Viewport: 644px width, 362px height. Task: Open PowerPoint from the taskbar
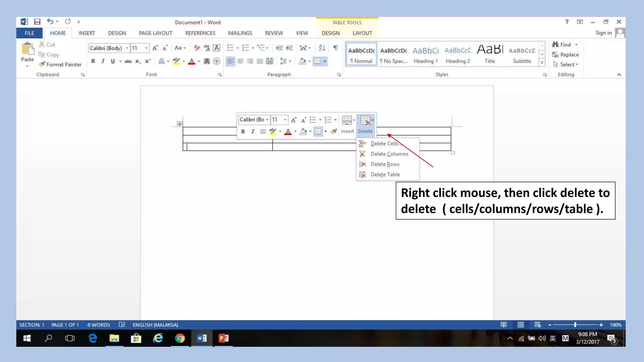click(224, 338)
